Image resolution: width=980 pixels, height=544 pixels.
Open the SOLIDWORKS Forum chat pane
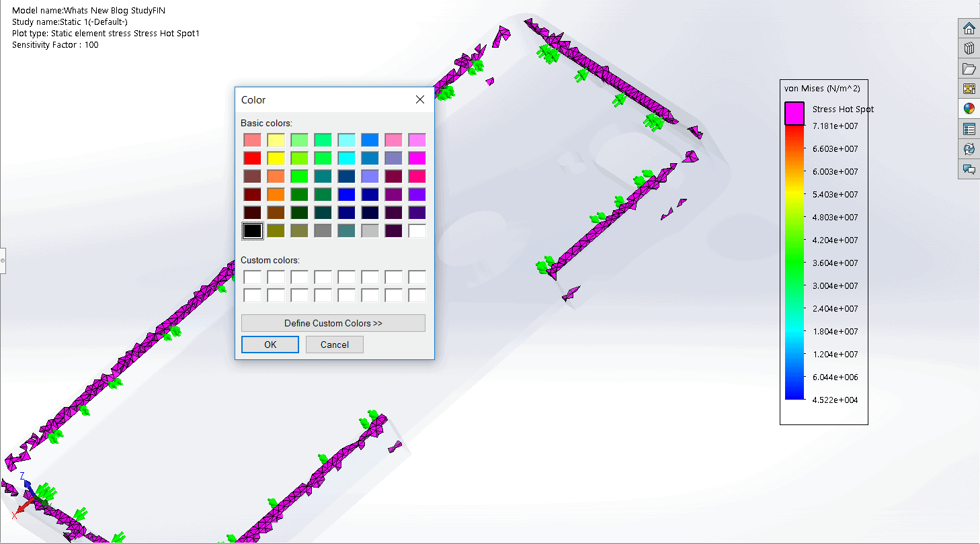coord(969,169)
